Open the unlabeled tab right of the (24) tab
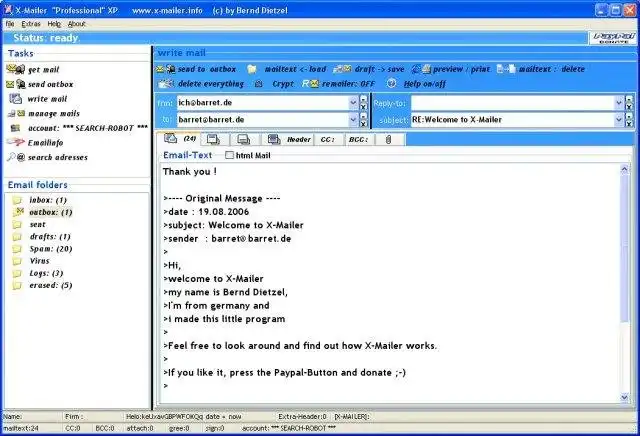The height and width of the screenshot is (436, 640). (x=213, y=139)
